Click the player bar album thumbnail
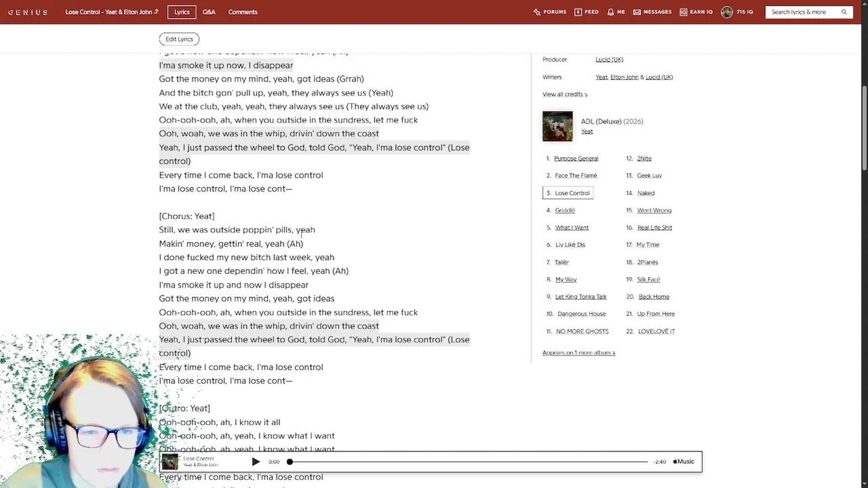 pos(170,462)
